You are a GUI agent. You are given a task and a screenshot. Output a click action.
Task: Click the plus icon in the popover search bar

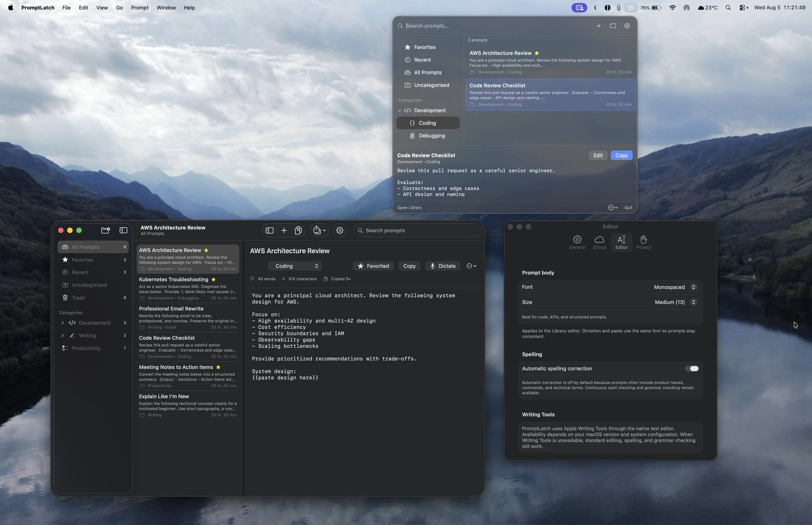click(599, 26)
